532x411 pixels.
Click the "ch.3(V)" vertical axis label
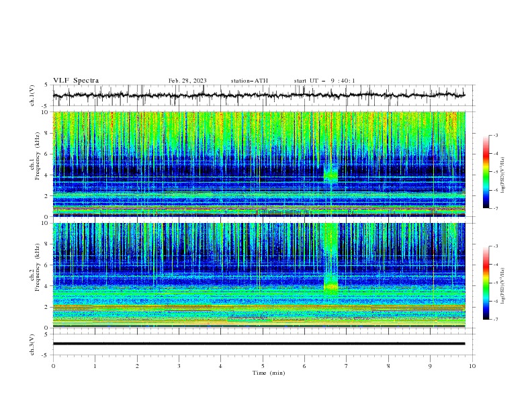pyautogui.click(x=32, y=345)
